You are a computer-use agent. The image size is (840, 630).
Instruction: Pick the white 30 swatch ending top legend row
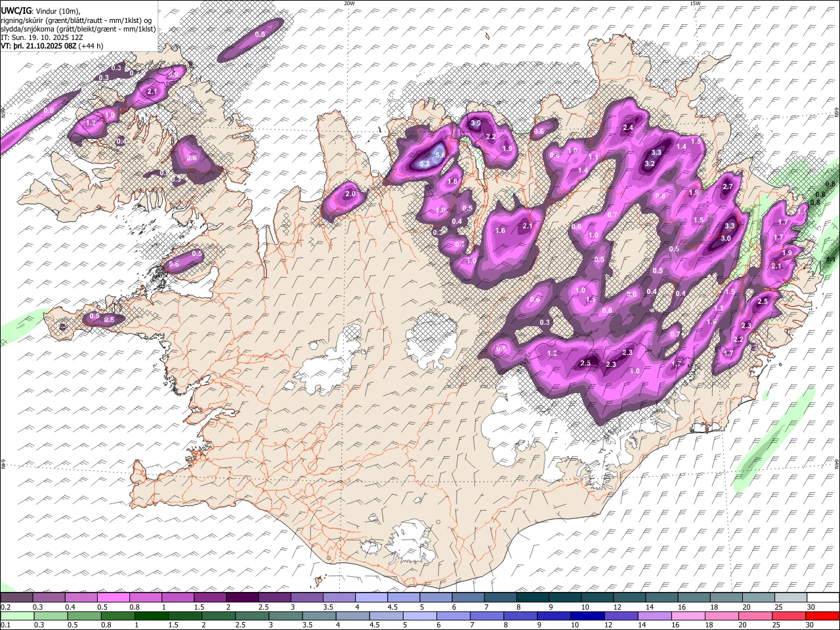click(x=823, y=598)
